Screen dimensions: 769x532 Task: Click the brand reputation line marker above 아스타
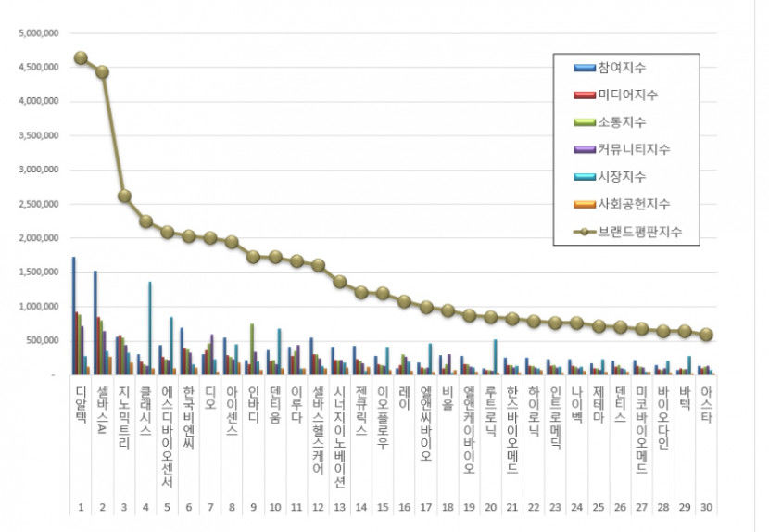point(706,335)
